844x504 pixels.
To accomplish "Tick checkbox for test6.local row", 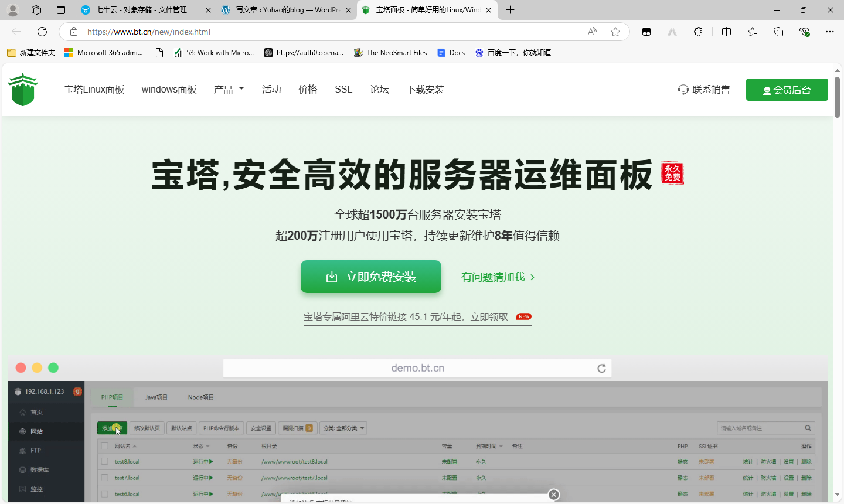I will coord(105,494).
